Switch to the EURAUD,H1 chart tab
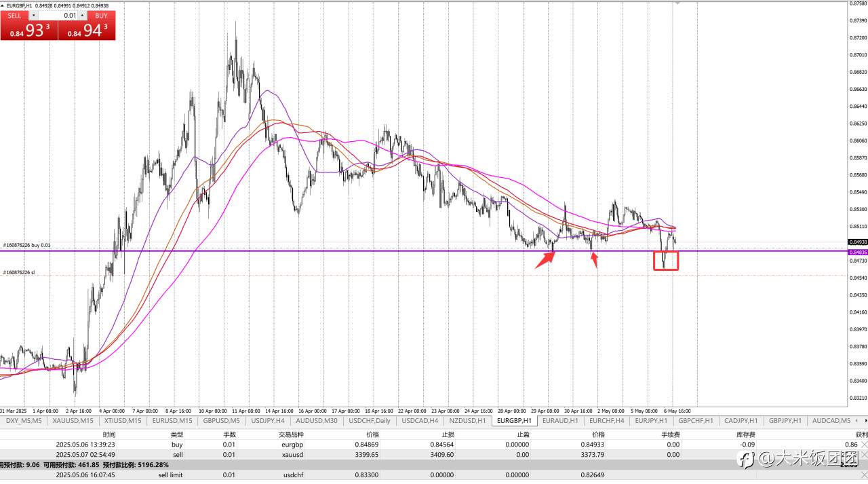 (560, 421)
